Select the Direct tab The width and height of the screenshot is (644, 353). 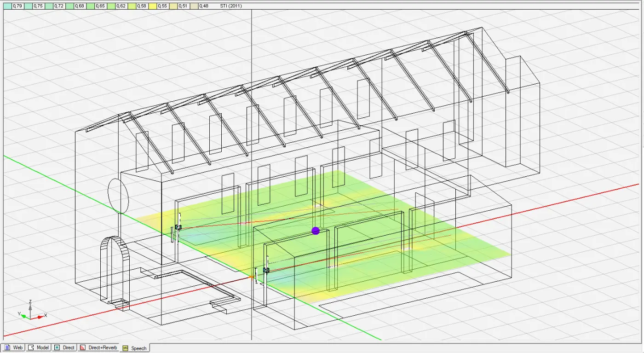[x=64, y=347]
